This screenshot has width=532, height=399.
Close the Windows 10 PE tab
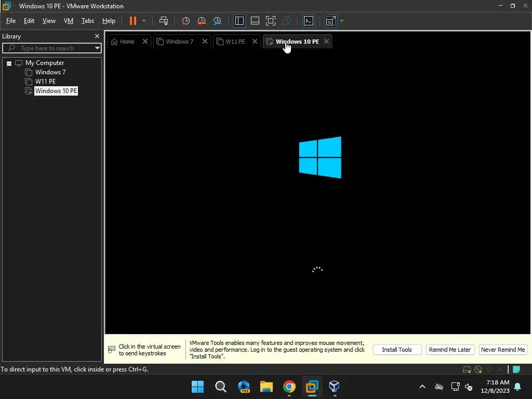coord(326,42)
